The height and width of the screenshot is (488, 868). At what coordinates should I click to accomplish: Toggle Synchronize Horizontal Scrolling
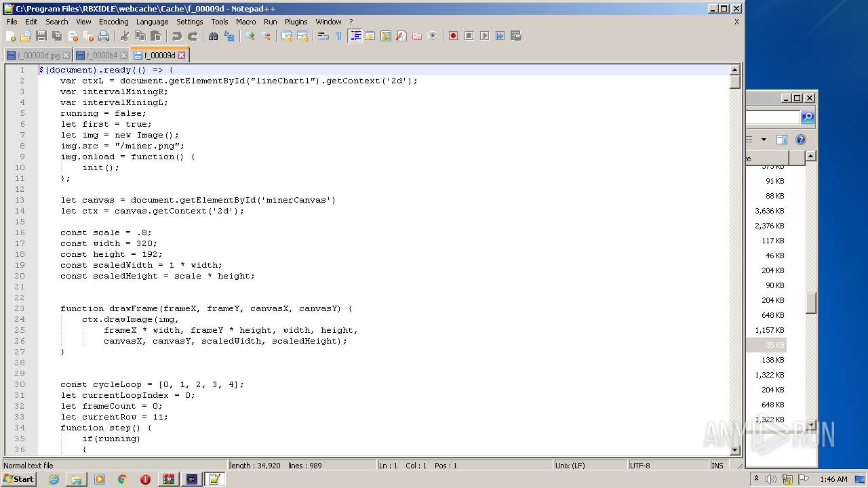pos(302,36)
